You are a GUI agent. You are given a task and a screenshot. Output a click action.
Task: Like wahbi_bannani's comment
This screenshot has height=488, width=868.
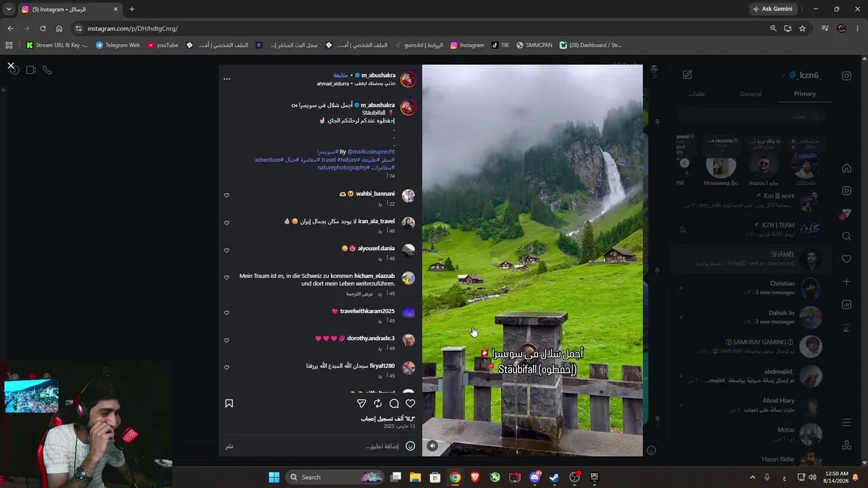coord(226,195)
